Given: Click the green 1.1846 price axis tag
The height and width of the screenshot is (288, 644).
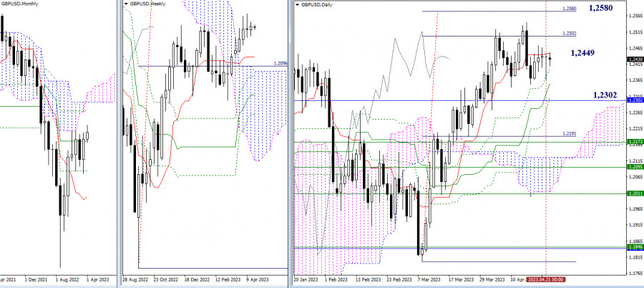Looking at the screenshot, I should (635, 247).
